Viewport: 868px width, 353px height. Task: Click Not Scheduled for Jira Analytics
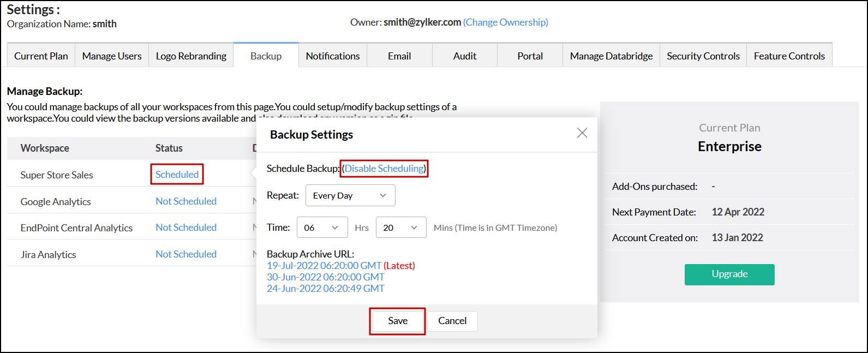186,254
